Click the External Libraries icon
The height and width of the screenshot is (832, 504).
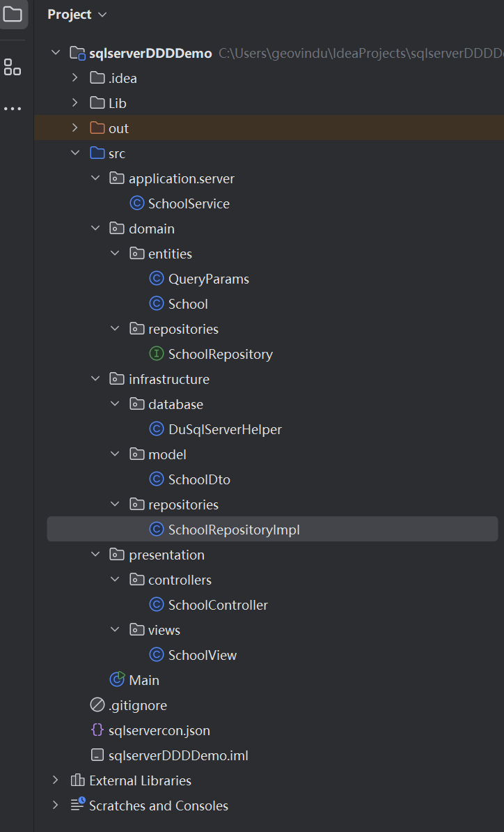pos(78,780)
